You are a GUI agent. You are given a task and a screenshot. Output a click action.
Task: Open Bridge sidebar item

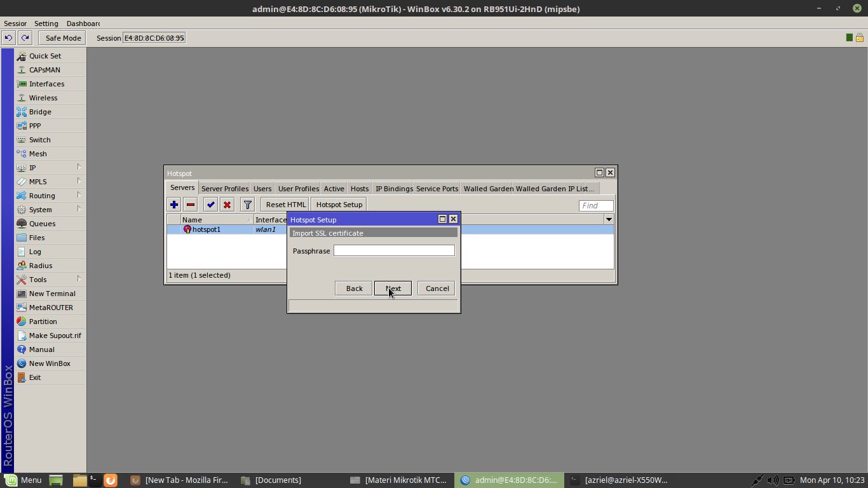coord(50,112)
